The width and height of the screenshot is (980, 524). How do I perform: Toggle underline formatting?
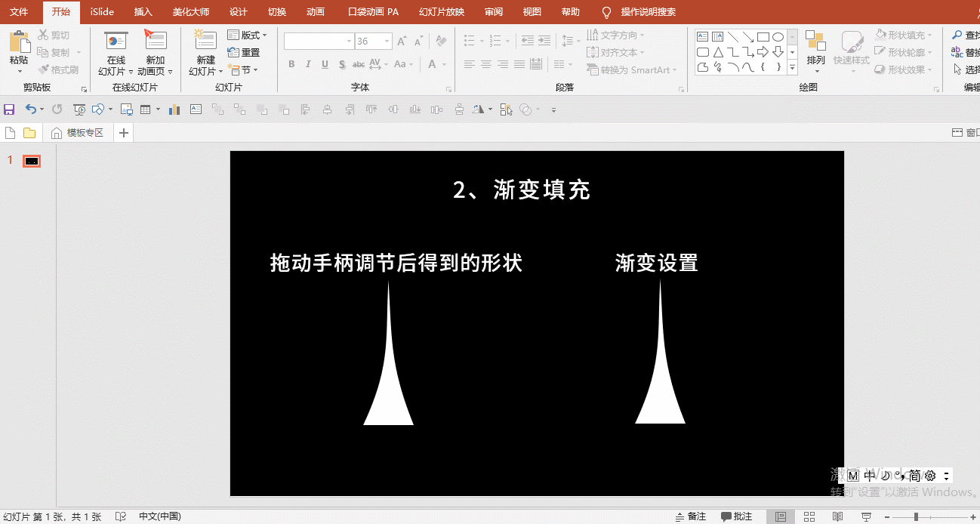[324, 64]
